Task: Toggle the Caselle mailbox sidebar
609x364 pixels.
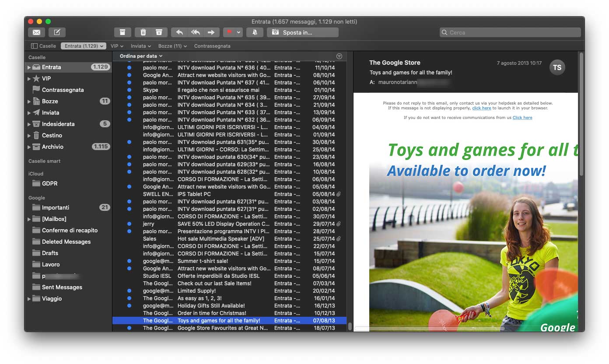Action: click(x=43, y=46)
